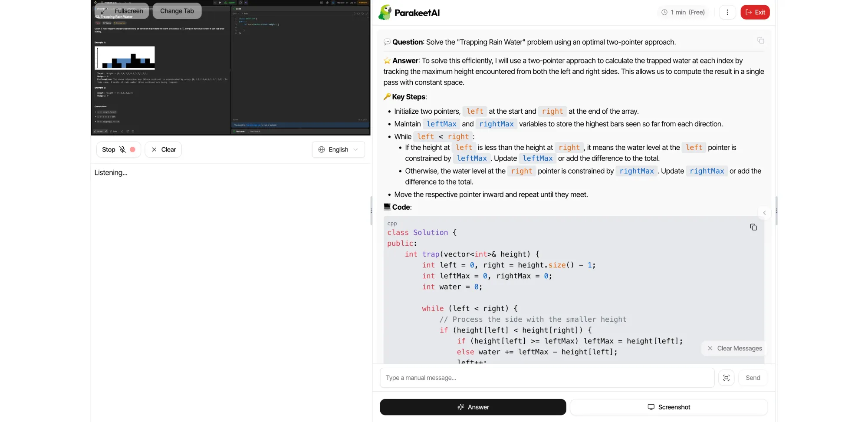868x422 pixels.
Task: Click the Listening... status text
Action: click(x=111, y=172)
